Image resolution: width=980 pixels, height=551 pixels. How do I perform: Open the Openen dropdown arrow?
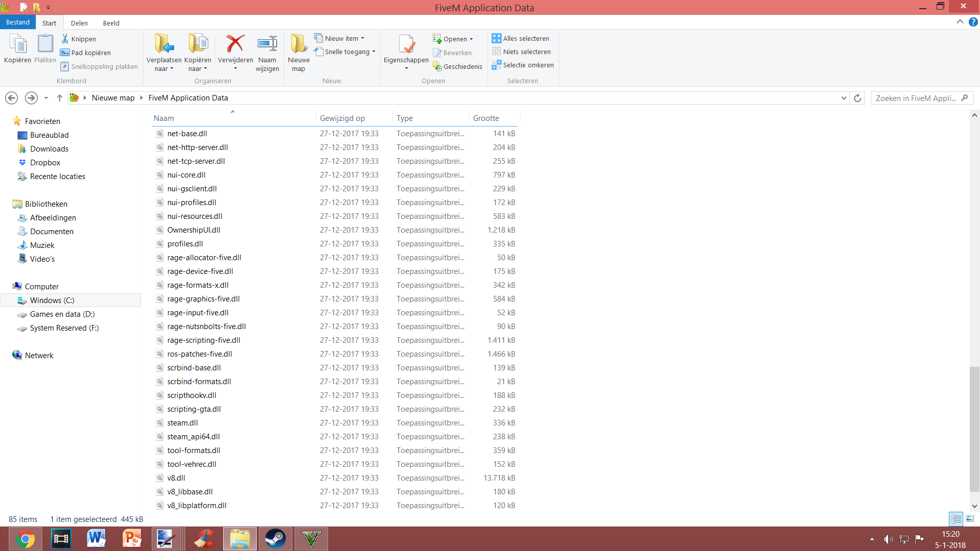click(471, 39)
